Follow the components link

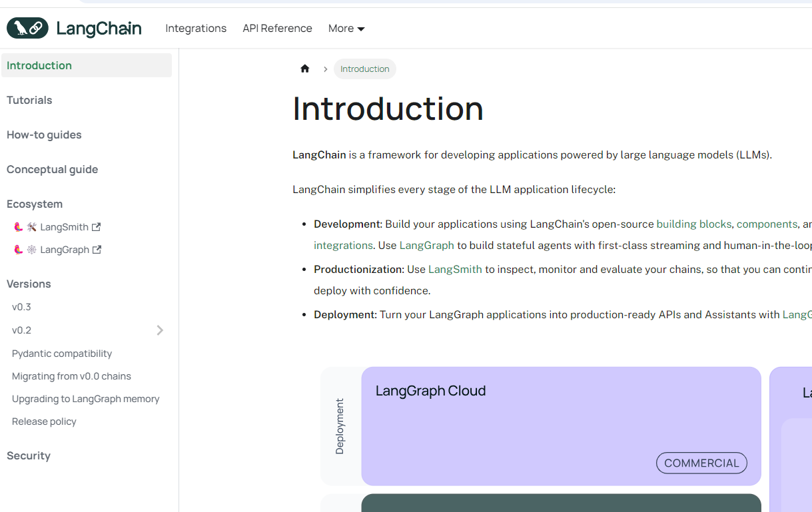point(767,224)
